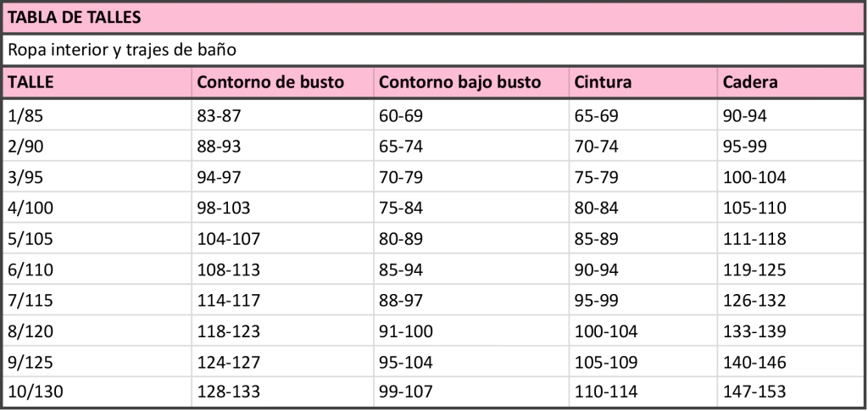Select size cell 1/85

27,116
